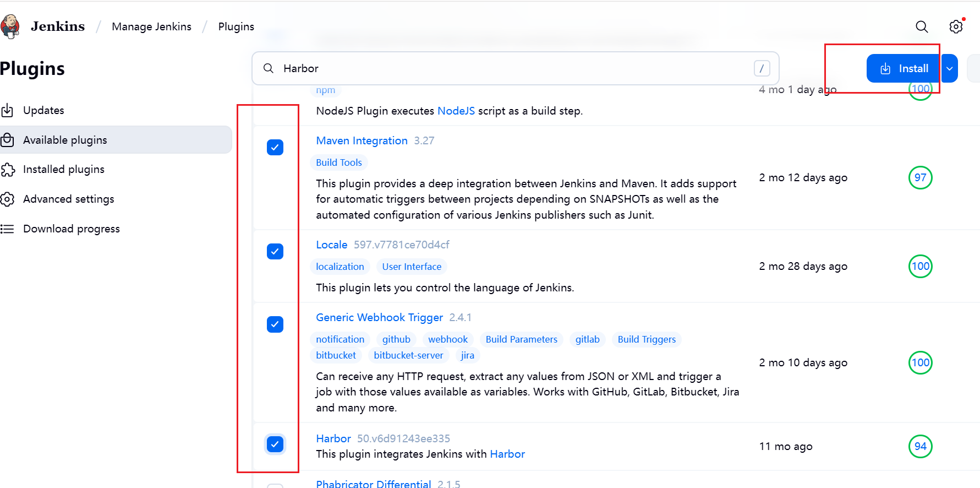980x488 pixels.
Task: Click the health score 100 badge for Locale
Action: pos(921,266)
